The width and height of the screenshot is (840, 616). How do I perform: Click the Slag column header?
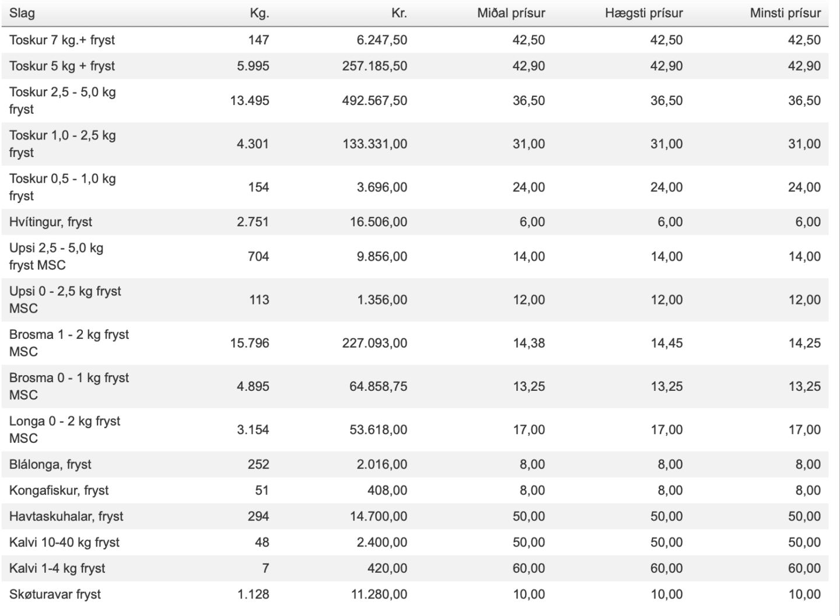point(22,13)
